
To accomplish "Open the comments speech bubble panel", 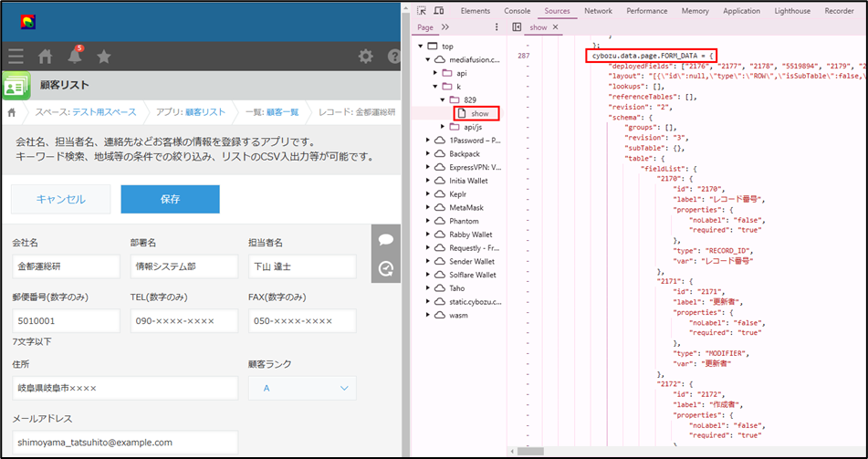I will pyautogui.click(x=386, y=240).
